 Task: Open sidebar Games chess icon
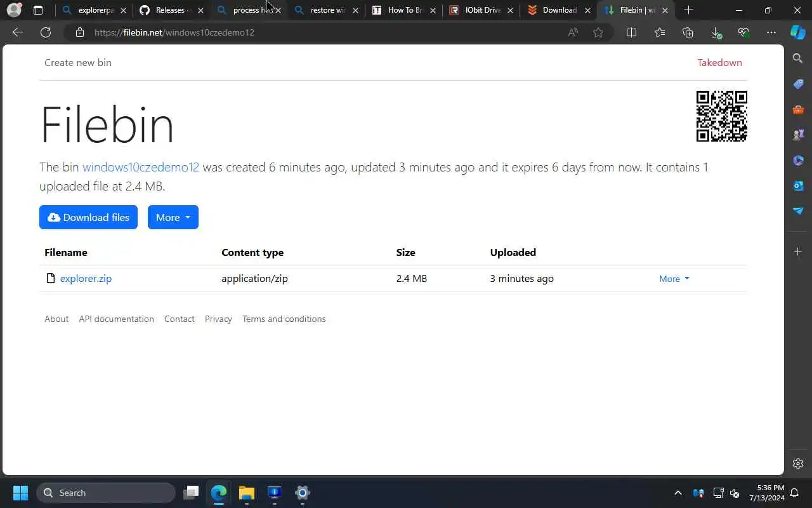coord(798,135)
